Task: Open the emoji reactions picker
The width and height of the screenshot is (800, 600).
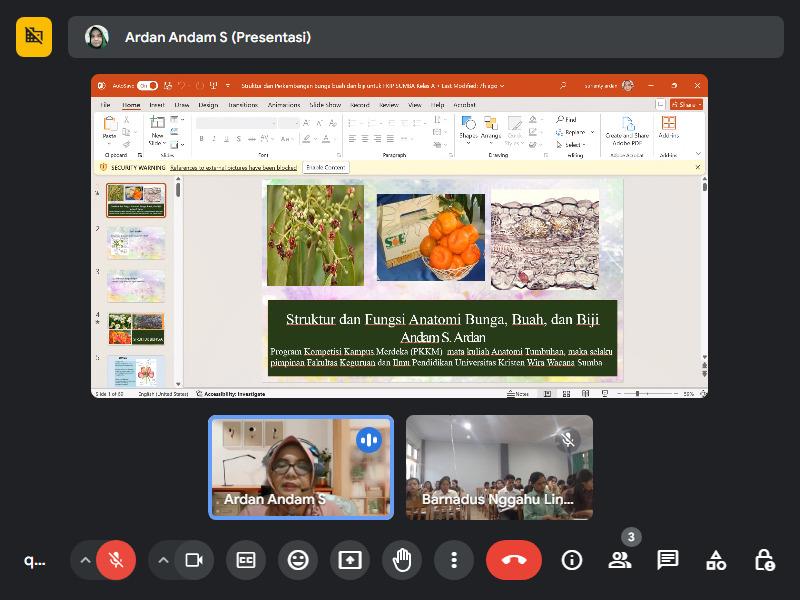Action: 298,560
